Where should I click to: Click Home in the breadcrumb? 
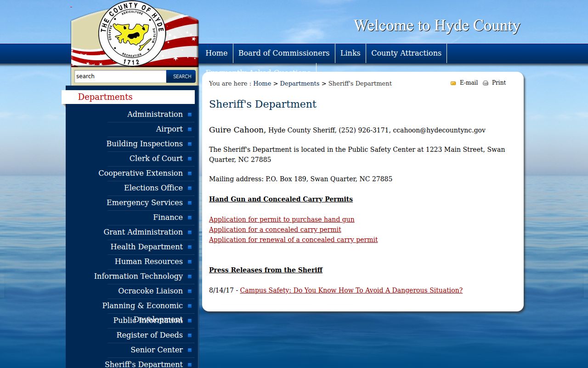pos(262,83)
